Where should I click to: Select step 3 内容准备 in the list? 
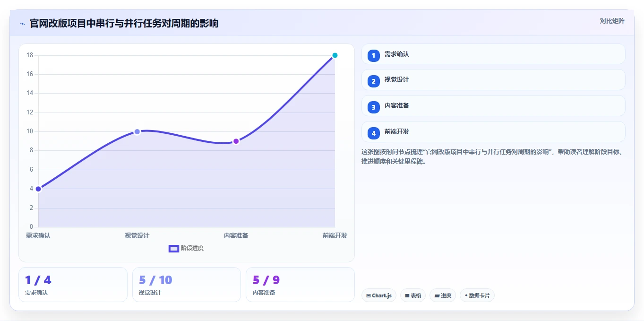pyautogui.click(x=493, y=106)
